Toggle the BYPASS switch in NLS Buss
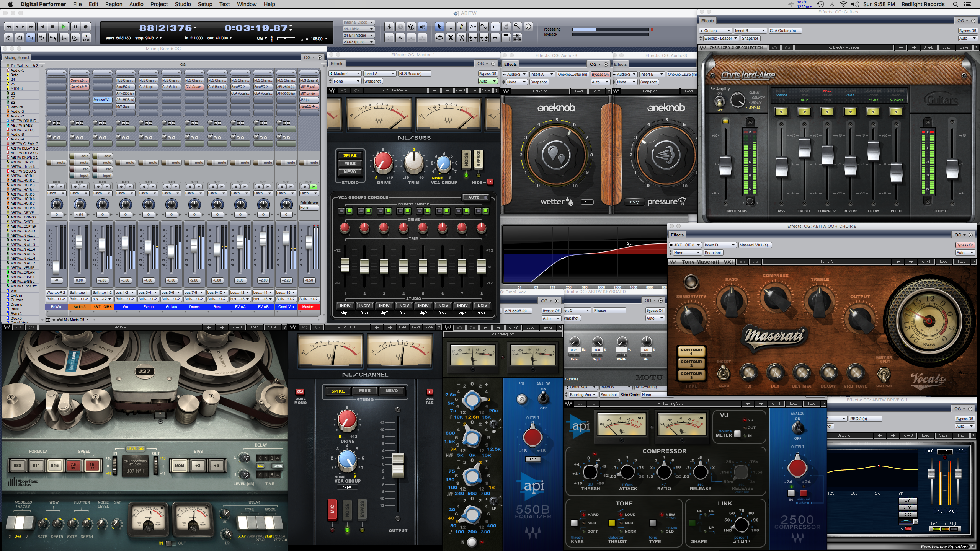980x551 pixels. tap(478, 159)
